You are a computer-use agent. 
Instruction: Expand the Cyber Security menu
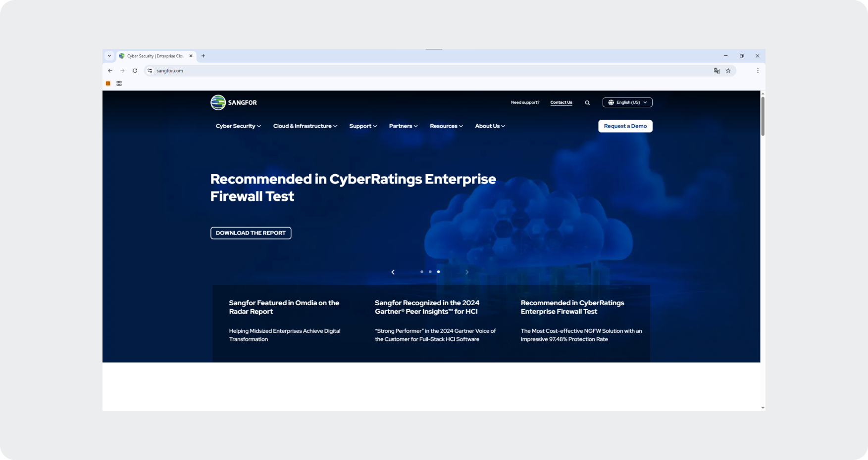(x=238, y=126)
